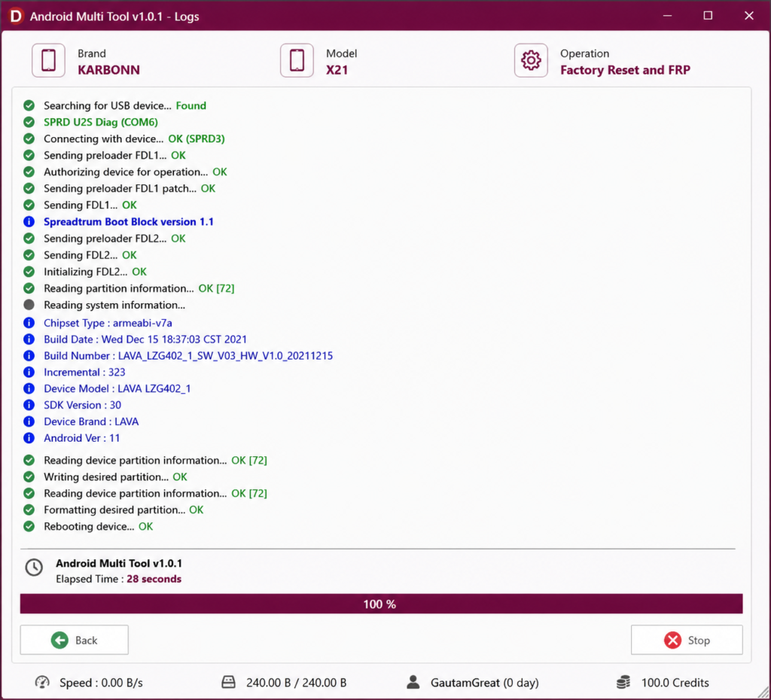This screenshot has width=771, height=700.
Task: Click the check icon beside Formatting desired partition
Action: (x=29, y=510)
